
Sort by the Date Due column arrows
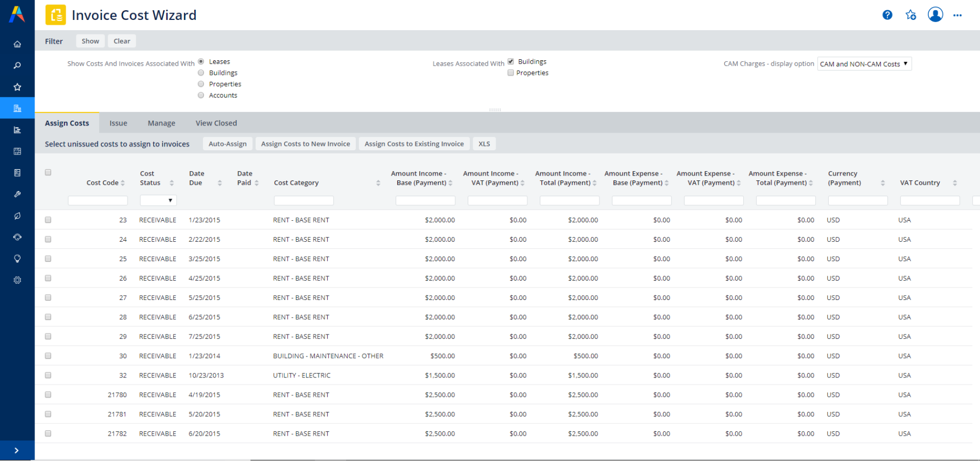(220, 183)
